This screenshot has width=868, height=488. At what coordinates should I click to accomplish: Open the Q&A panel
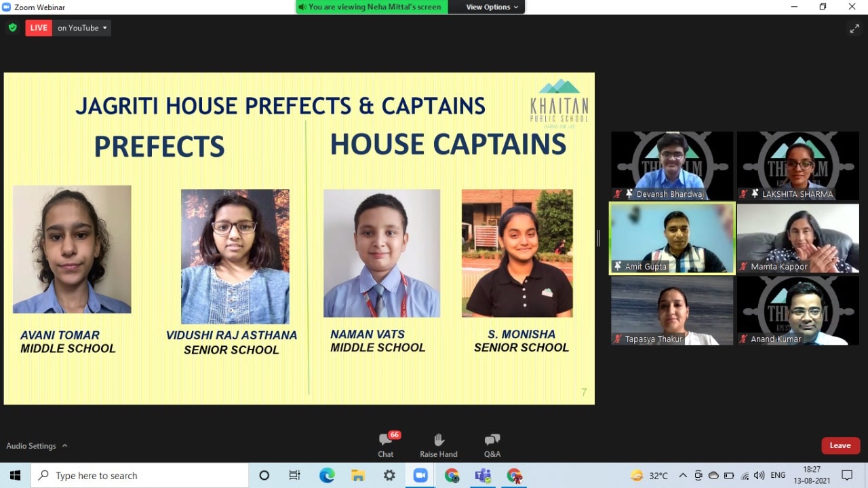point(492,445)
